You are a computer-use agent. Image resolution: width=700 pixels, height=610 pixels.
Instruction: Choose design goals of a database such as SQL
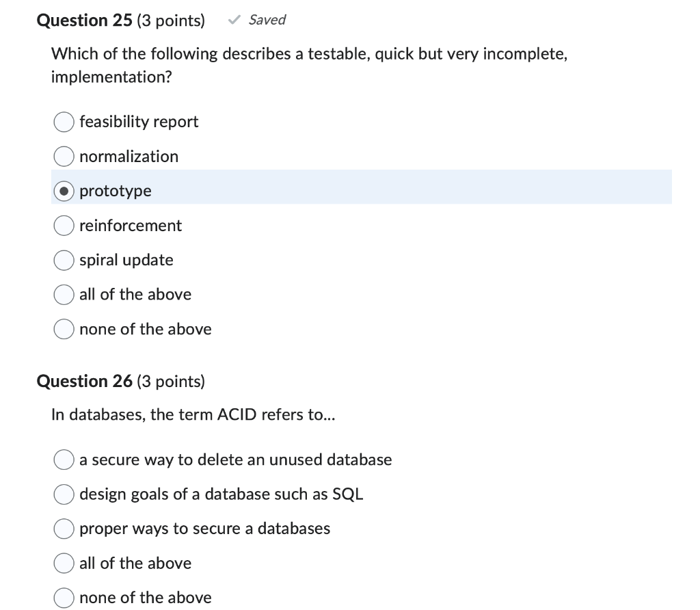[x=64, y=494]
